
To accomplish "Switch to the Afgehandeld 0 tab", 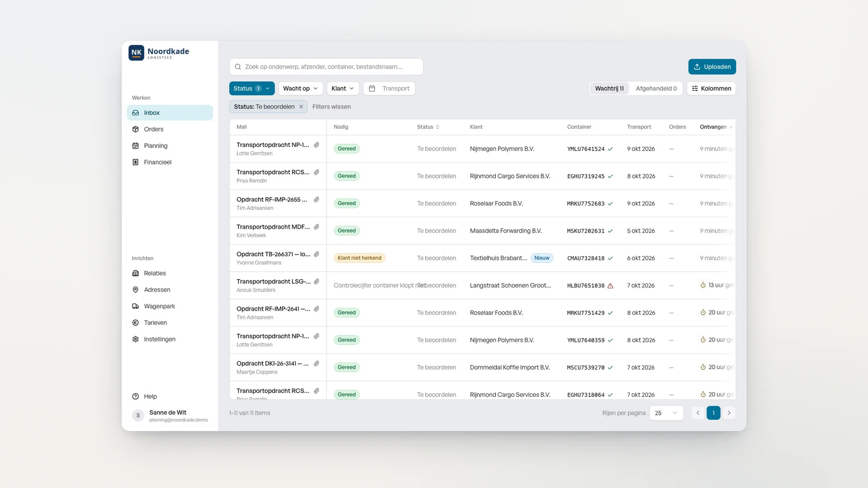I will (656, 88).
